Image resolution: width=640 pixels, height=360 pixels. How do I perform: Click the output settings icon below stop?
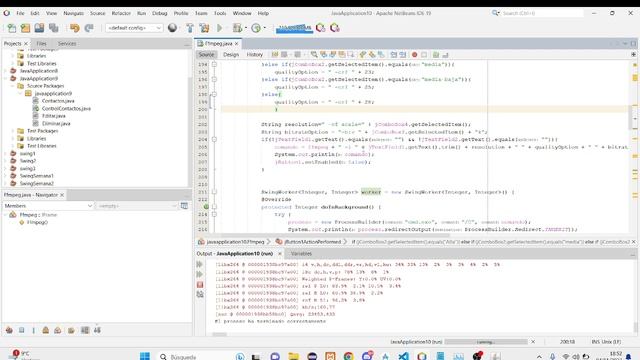200,294
